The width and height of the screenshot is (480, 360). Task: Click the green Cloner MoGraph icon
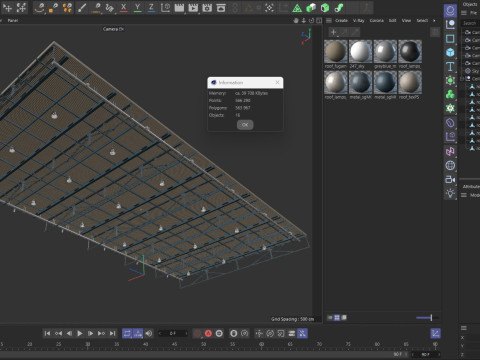pyautogui.click(x=450, y=94)
